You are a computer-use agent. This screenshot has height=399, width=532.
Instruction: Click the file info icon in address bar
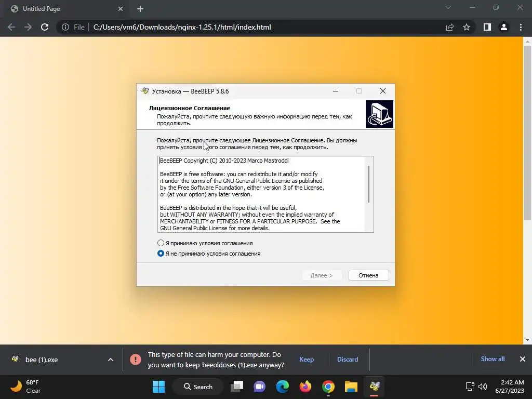(65, 27)
